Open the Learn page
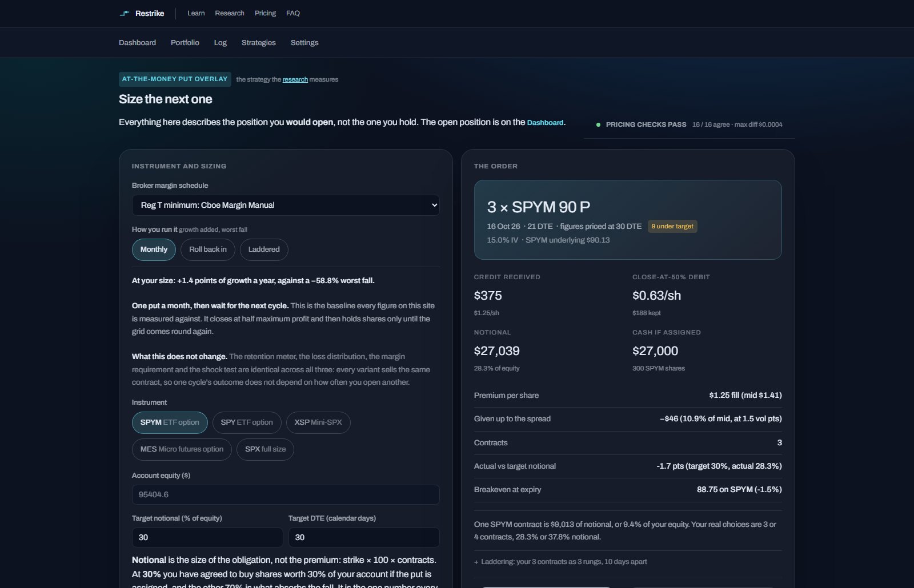This screenshot has height=588, width=914. [196, 13]
